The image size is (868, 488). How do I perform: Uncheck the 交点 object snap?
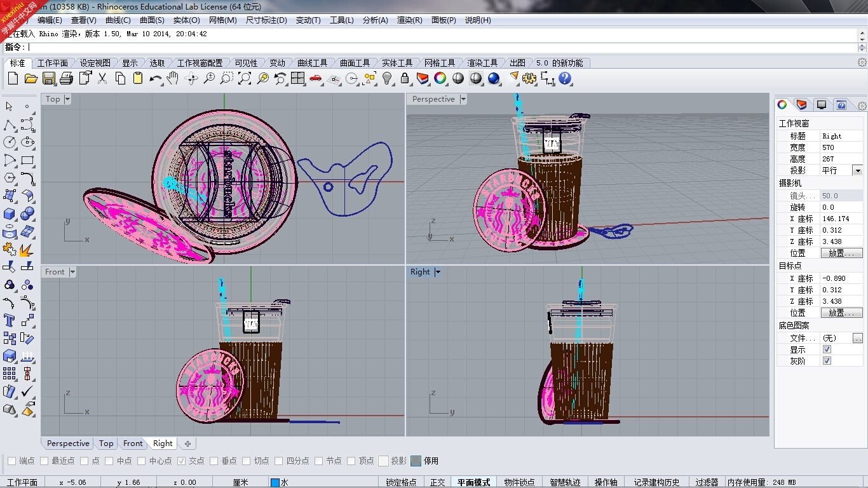182,461
